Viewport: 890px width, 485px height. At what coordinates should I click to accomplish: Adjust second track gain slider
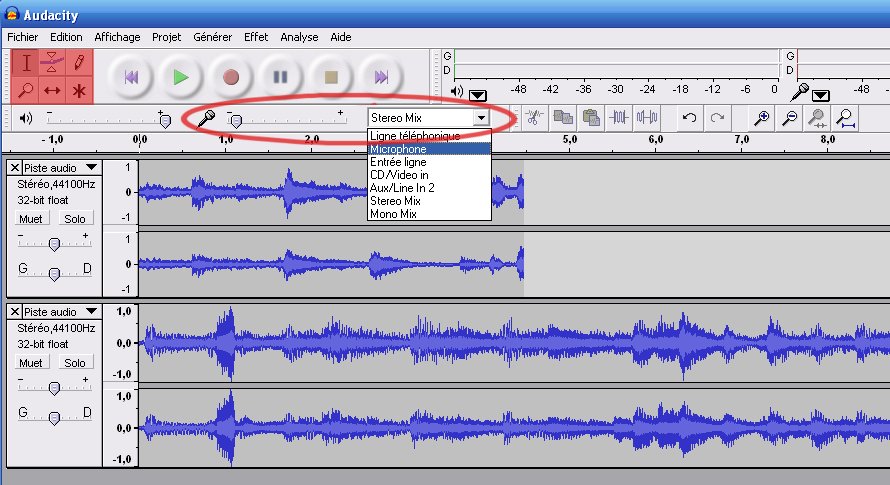coord(54,387)
